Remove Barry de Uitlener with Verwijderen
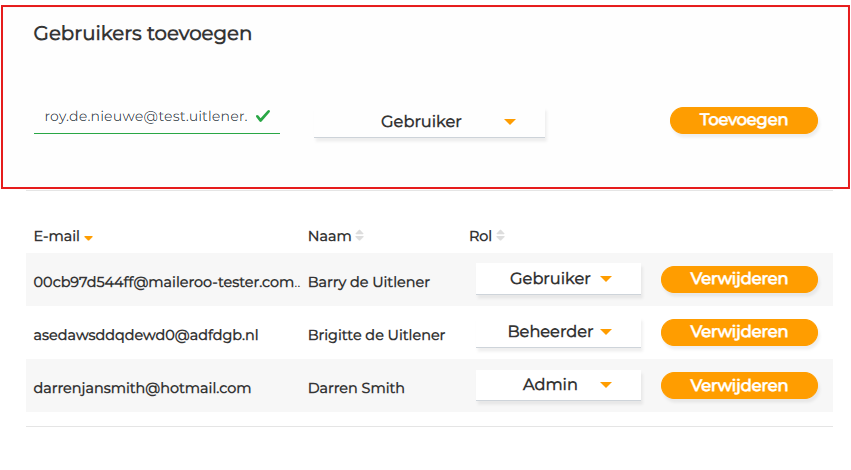This screenshot has height=470, width=851. pyautogui.click(x=739, y=279)
